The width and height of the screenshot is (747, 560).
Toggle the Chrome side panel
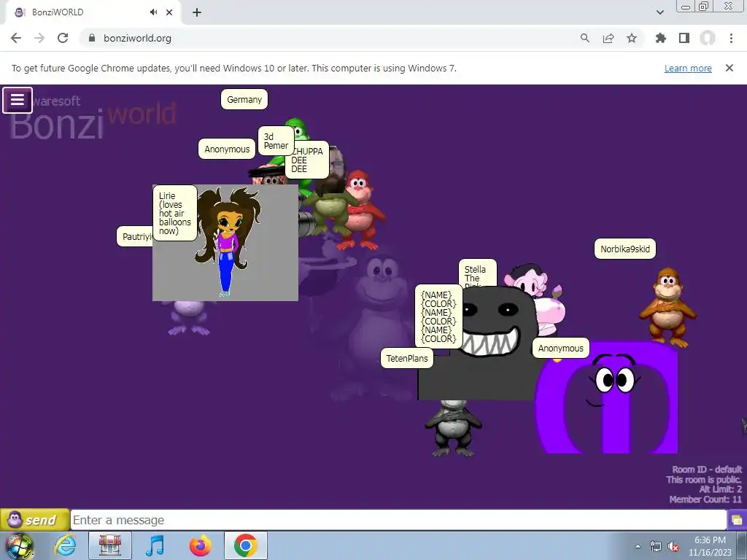[684, 38]
